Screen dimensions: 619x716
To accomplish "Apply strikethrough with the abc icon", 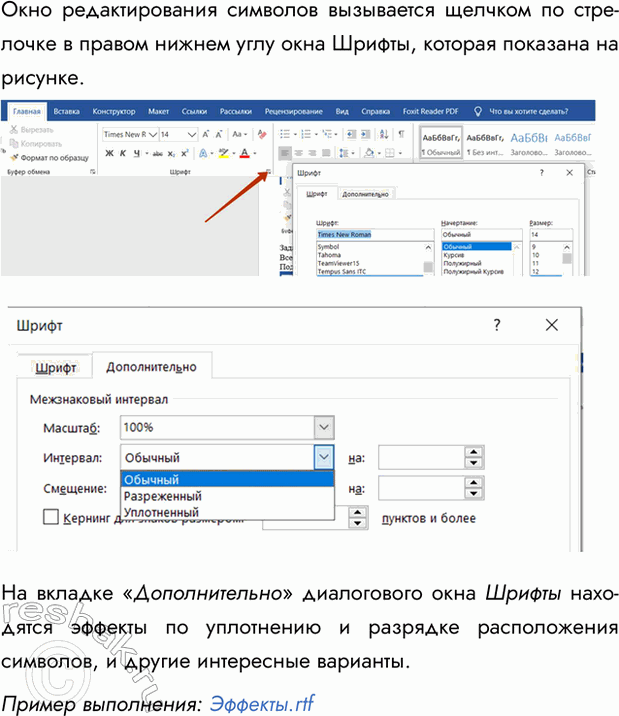I will (x=157, y=154).
